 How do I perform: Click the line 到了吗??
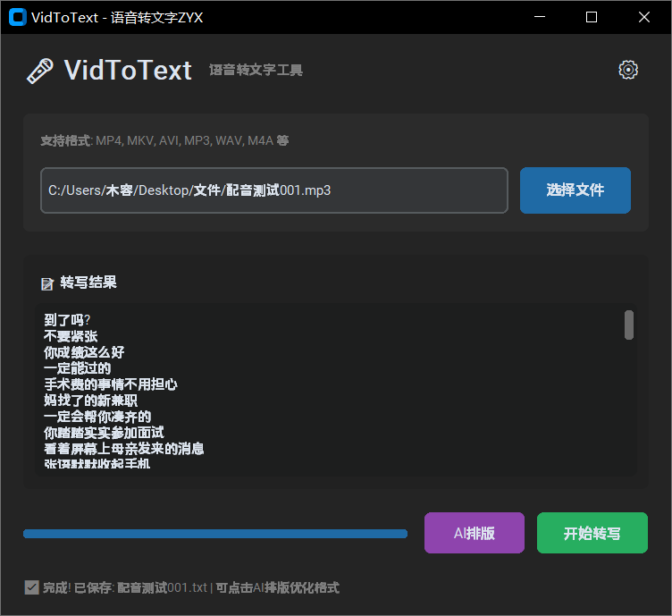click(x=67, y=320)
